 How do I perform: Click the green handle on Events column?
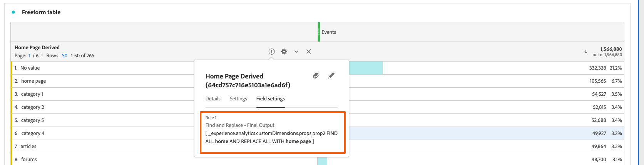(319, 32)
